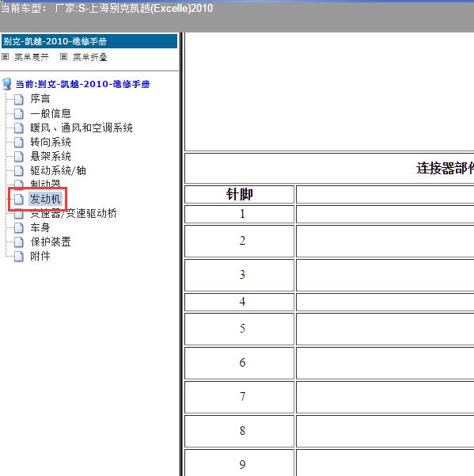474x476 pixels.
Task: Click pin number 5 cell
Action: (239, 329)
